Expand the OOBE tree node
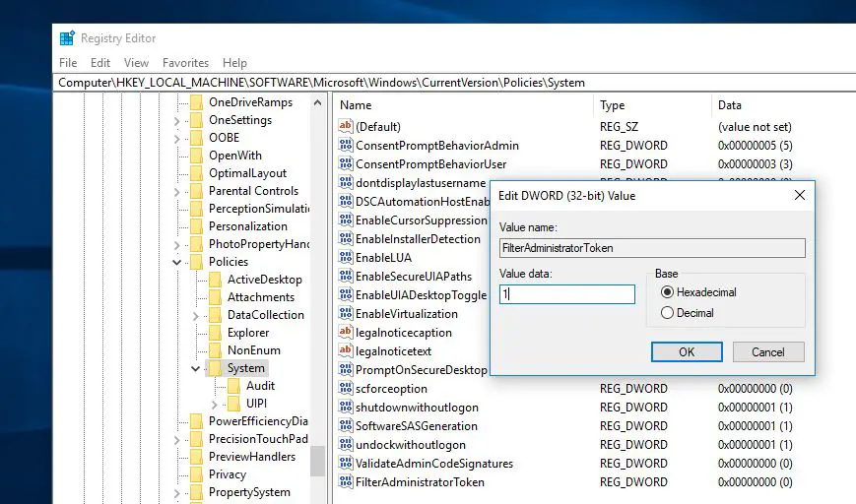 [x=177, y=139]
